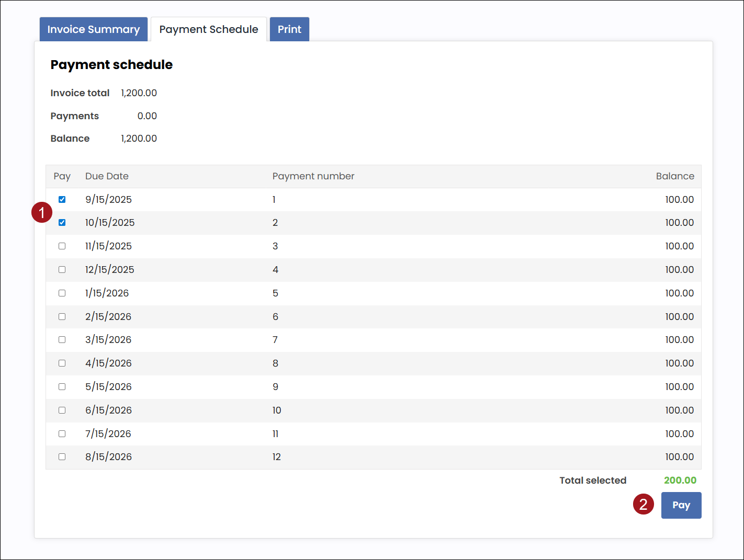Tick the checkbox for 1/15/2026

[x=62, y=293]
